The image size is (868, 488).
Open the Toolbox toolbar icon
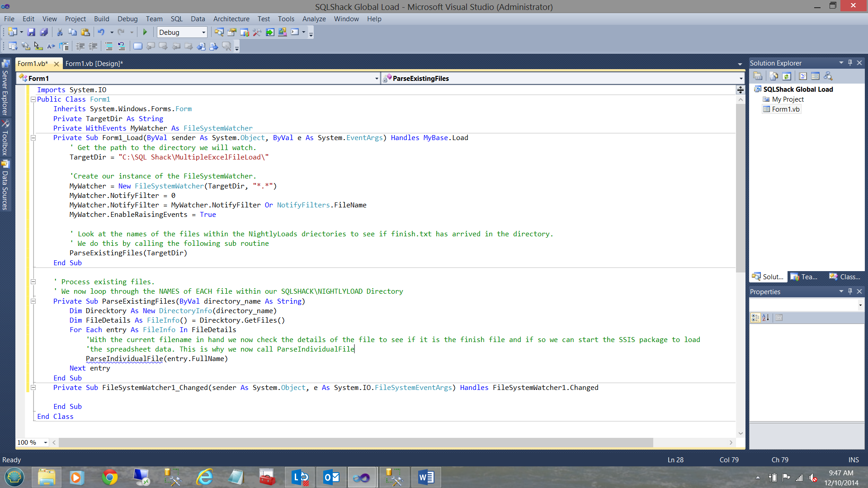[x=257, y=32]
